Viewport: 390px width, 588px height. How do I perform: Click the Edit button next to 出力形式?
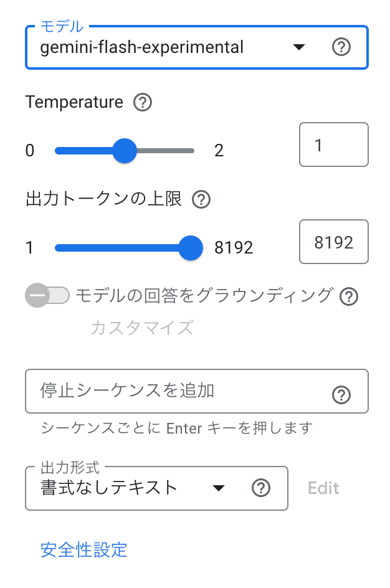[323, 488]
